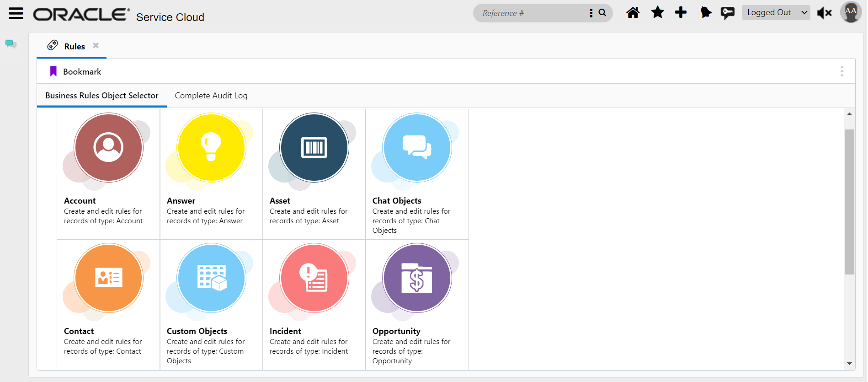
Task: Select Business Rules Object Selector tab
Action: 101,96
